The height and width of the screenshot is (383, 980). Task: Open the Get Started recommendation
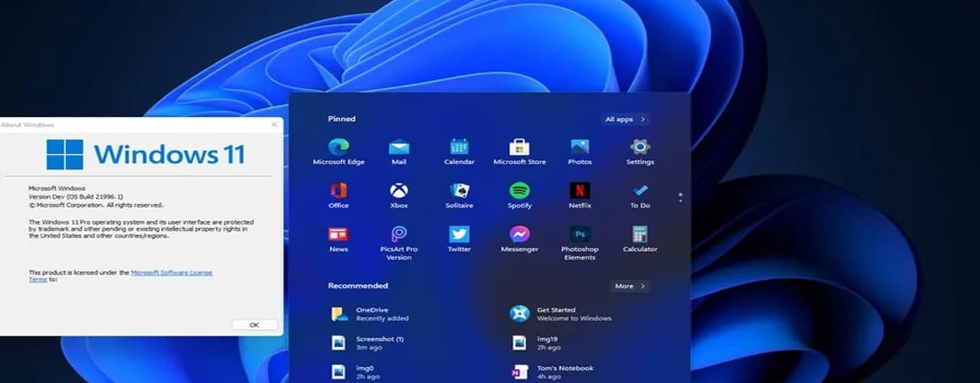point(561,313)
